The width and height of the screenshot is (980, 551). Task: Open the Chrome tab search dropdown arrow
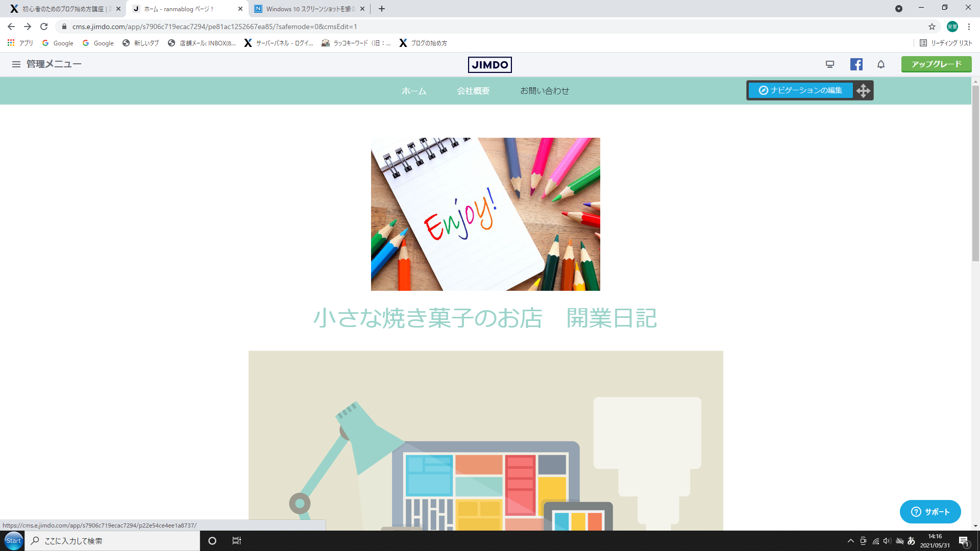(899, 9)
